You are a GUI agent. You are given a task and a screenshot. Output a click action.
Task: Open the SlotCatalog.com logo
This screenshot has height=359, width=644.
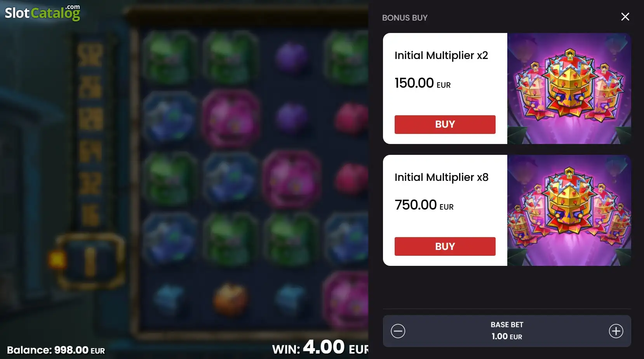pyautogui.click(x=42, y=12)
